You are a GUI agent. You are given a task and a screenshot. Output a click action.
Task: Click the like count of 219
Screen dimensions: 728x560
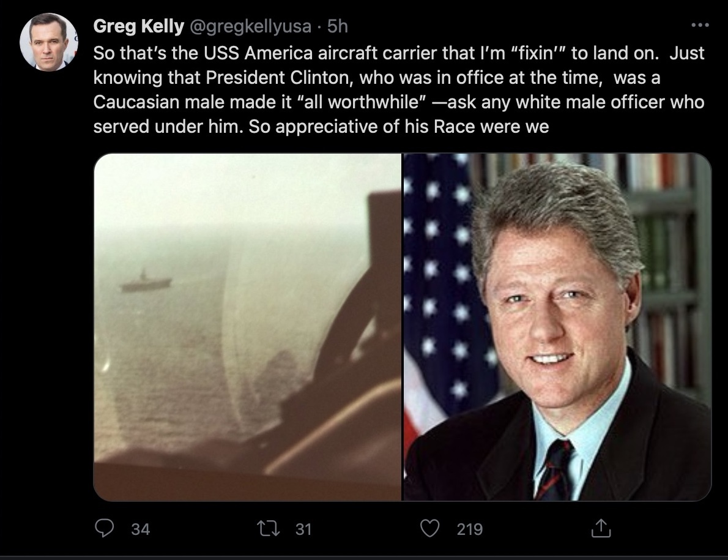(x=469, y=529)
